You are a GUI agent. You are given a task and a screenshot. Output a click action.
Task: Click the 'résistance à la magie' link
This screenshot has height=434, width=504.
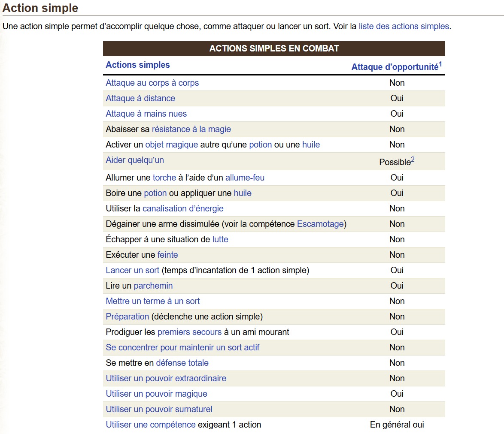coord(191,129)
